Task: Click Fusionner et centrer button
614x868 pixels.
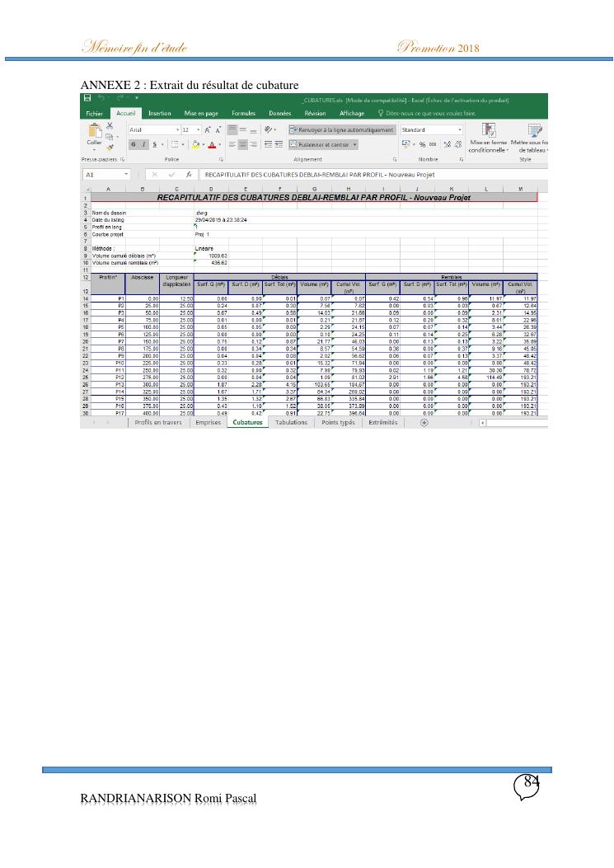Action: click(323, 144)
